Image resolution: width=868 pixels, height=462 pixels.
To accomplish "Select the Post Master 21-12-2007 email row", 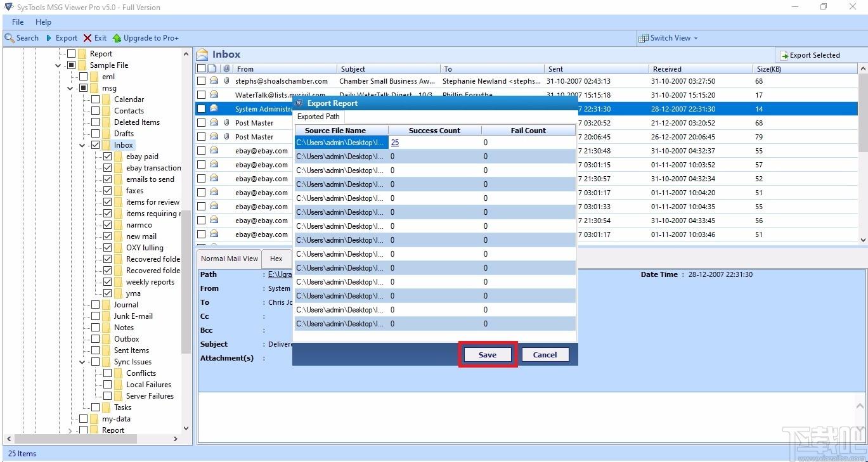I will [x=527, y=123].
